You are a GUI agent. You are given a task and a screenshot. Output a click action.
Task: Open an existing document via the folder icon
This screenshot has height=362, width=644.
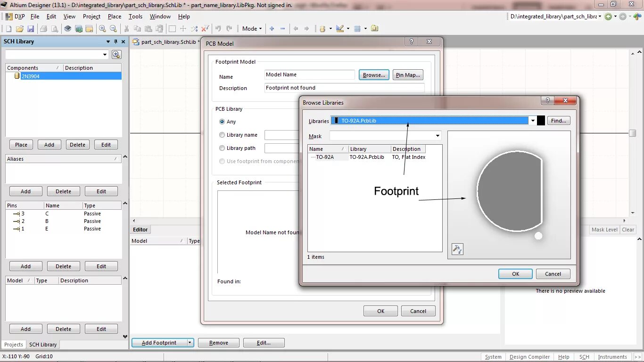(20, 29)
